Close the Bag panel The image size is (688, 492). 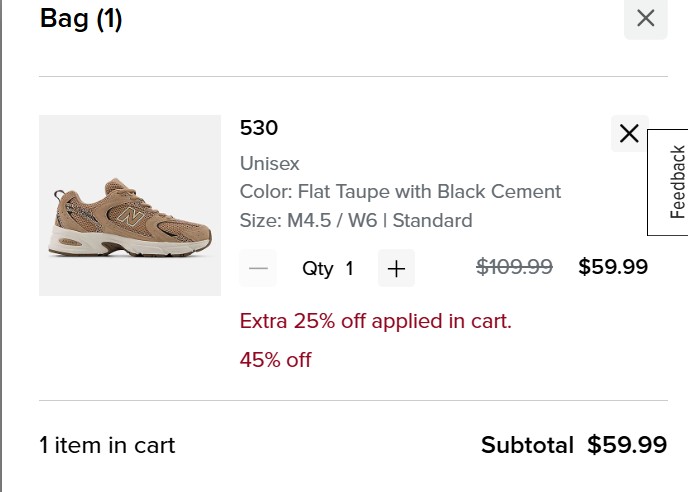pos(645,18)
